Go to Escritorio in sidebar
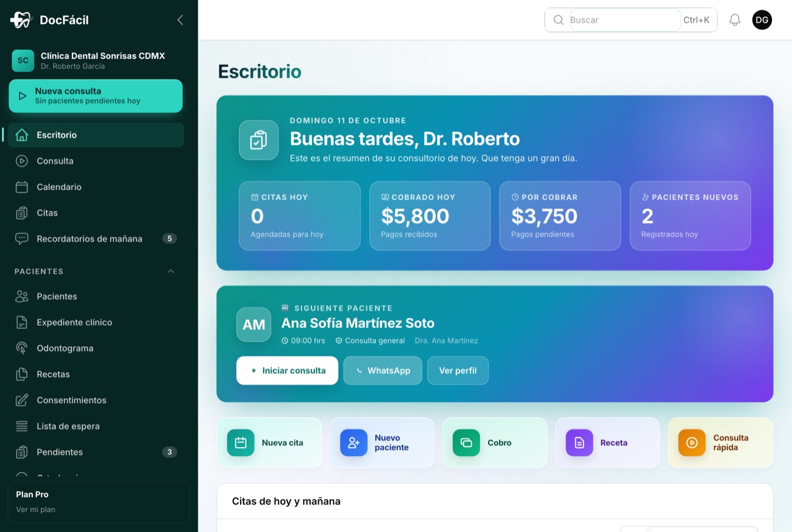This screenshot has width=792, height=532. [96, 135]
